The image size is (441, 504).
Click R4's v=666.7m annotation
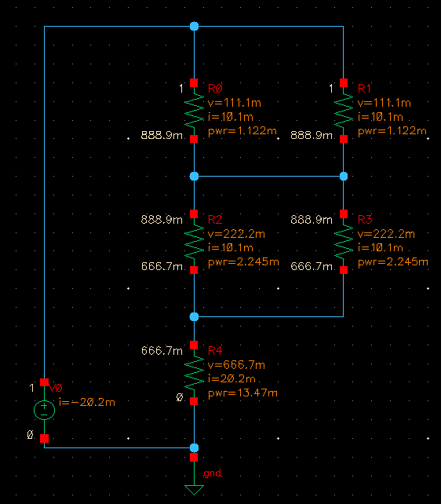click(236, 365)
